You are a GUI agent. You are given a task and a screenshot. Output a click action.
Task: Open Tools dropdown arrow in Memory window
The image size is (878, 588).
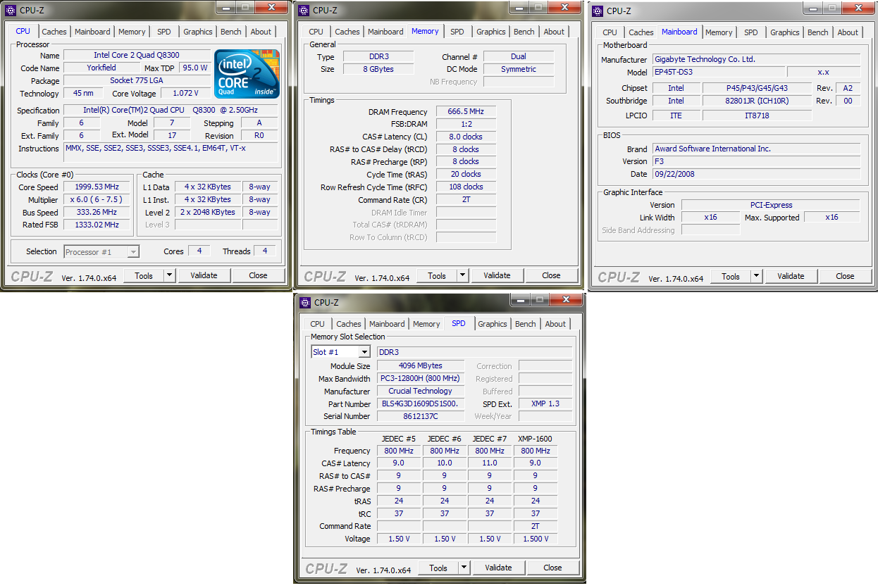point(463,276)
